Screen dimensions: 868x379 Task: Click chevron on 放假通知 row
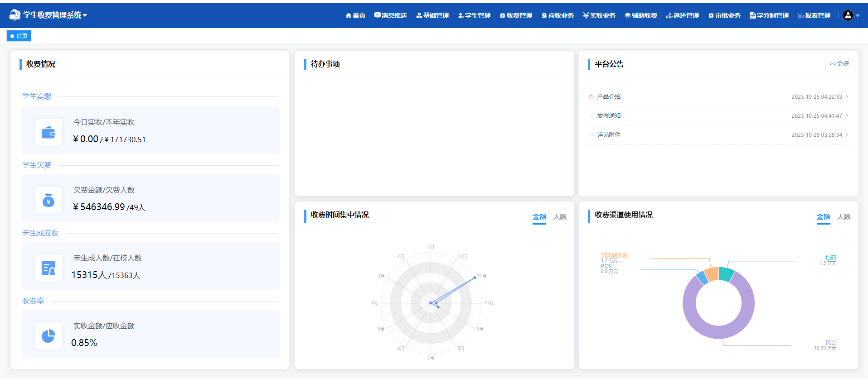point(847,115)
